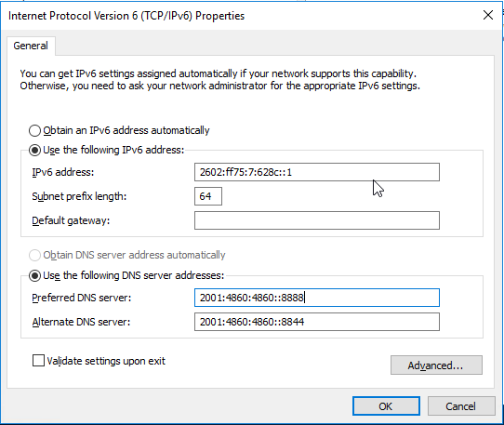
Task: Click the Preferred DNS server field
Action: point(316,298)
